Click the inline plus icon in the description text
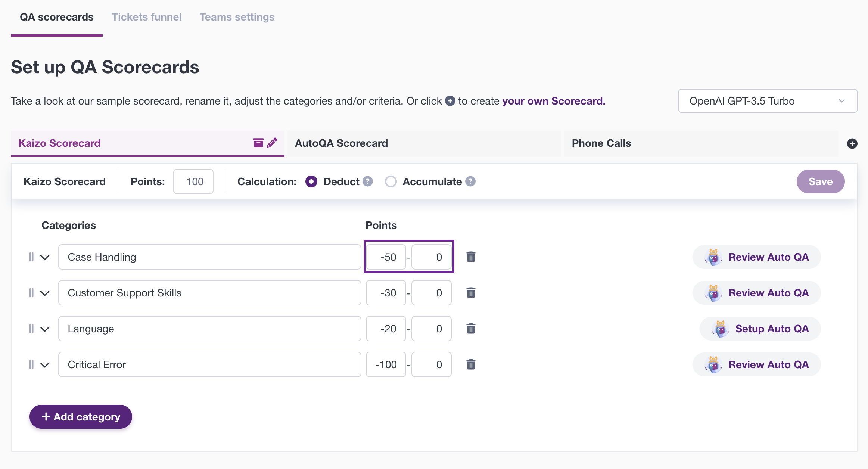The height and width of the screenshot is (469, 868). (450, 101)
